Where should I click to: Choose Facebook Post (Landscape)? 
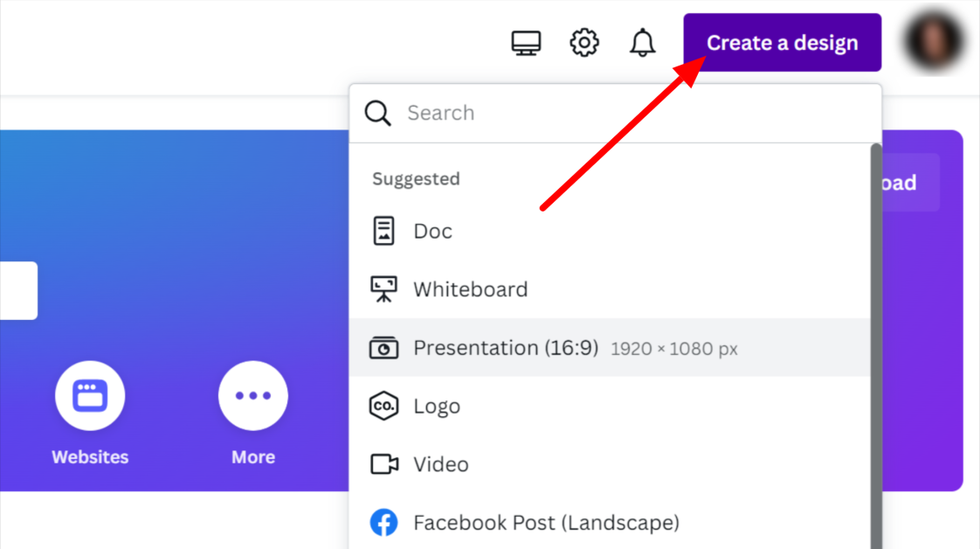tap(610, 522)
